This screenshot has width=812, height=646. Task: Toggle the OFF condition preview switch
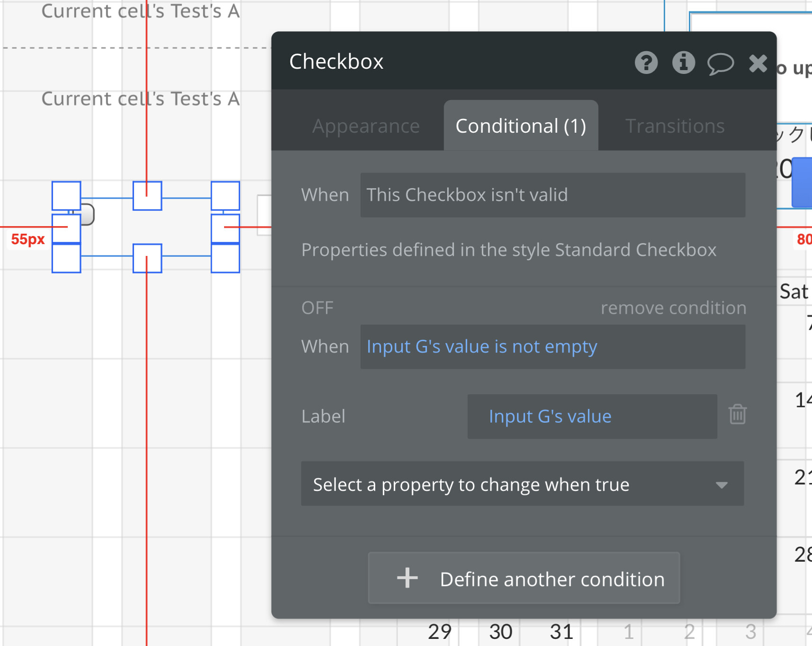[x=317, y=308]
